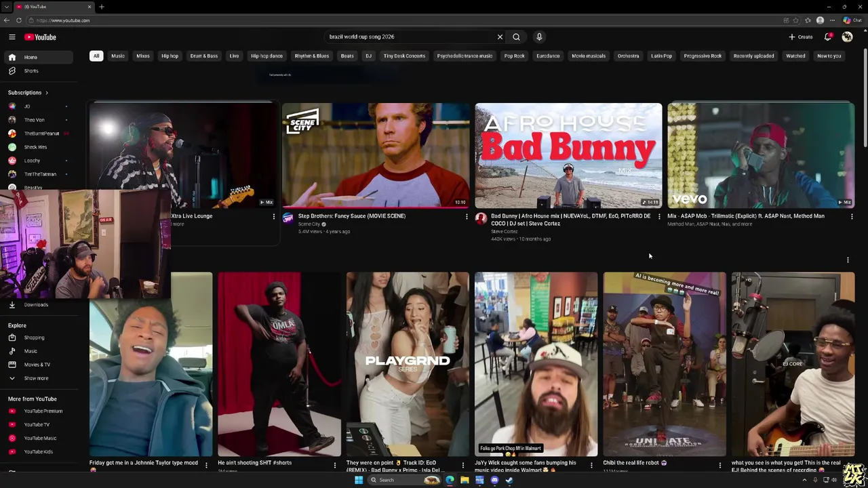
Task: Select the Music filter chip
Action: (118, 56)
